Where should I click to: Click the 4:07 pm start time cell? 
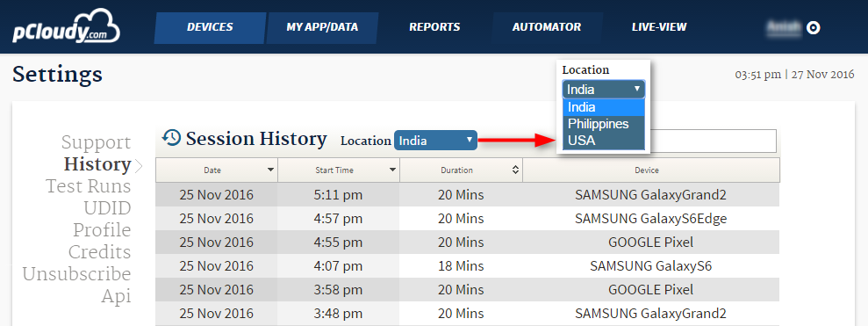click(x=338, y=265)
